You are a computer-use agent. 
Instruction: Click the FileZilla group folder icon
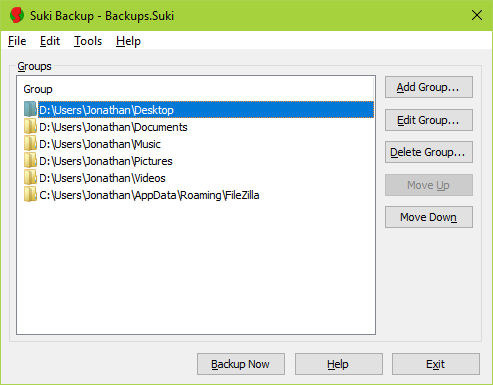pos(30,194)
